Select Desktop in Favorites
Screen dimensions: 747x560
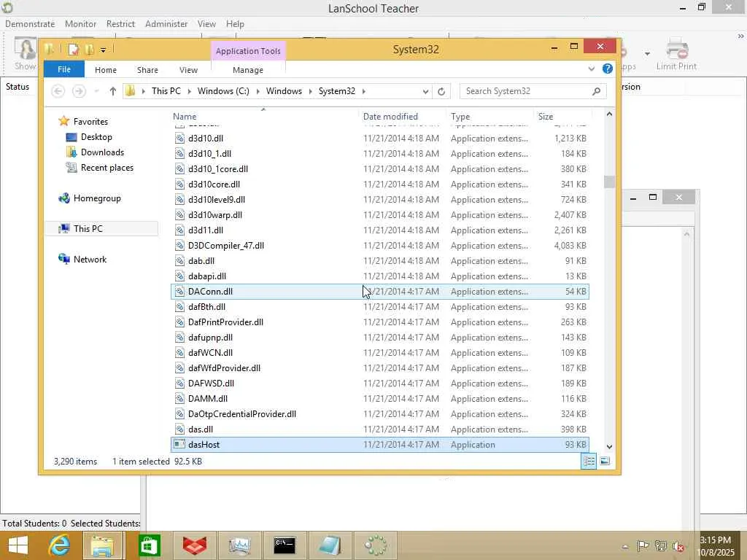pyautogui.click(x=96, y=136)
